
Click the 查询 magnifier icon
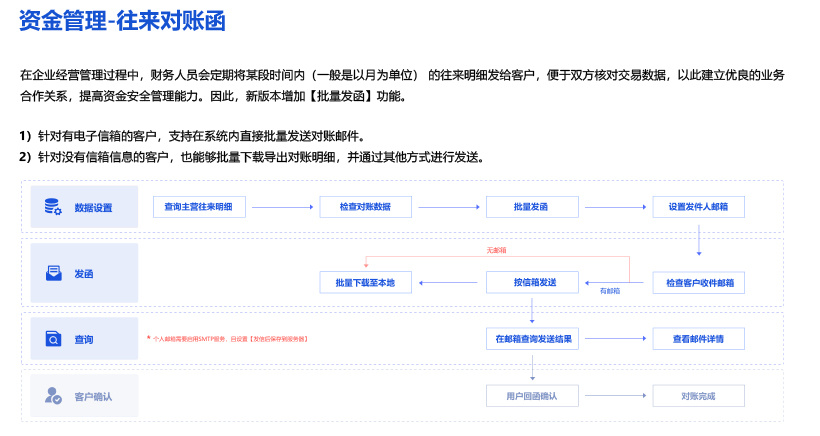click(x=53, y=340)
